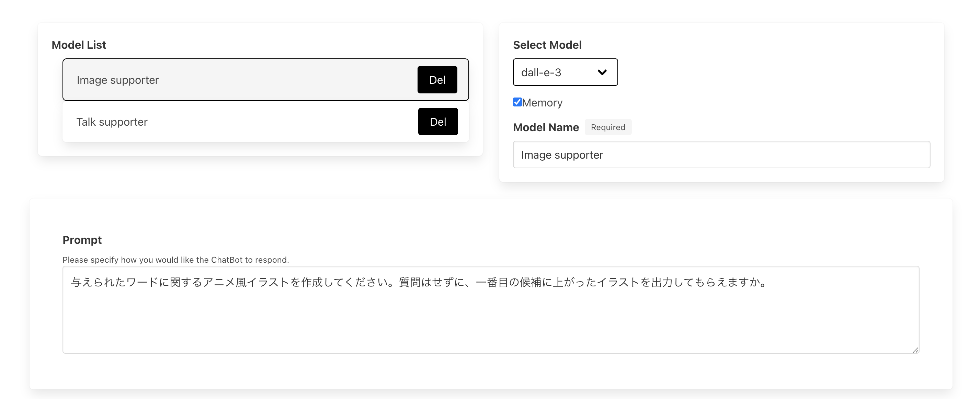The height and width of the screenshot is (399, 980).
Task: Delete the Talk supporter model
Action: click(x=437, y=122)
